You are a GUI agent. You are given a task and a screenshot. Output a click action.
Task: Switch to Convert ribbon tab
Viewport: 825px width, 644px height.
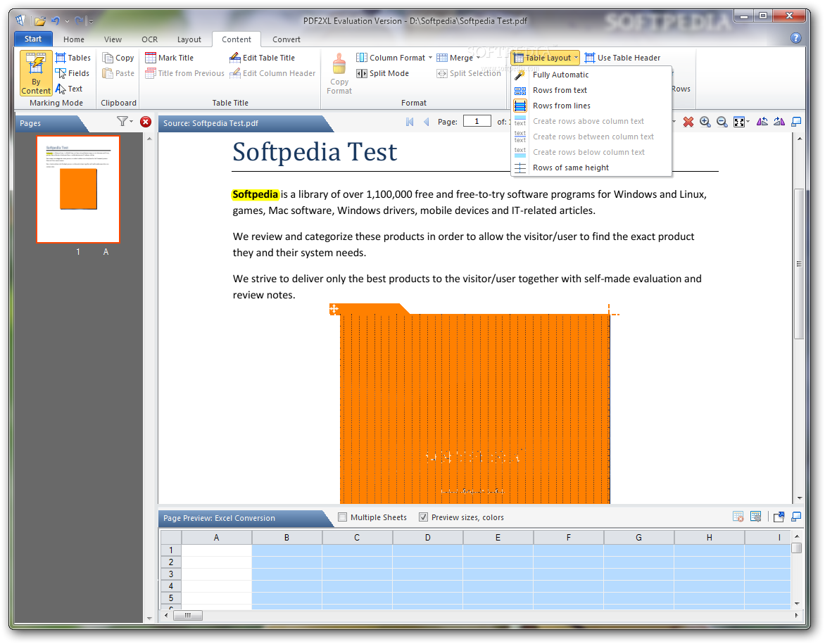286,39
